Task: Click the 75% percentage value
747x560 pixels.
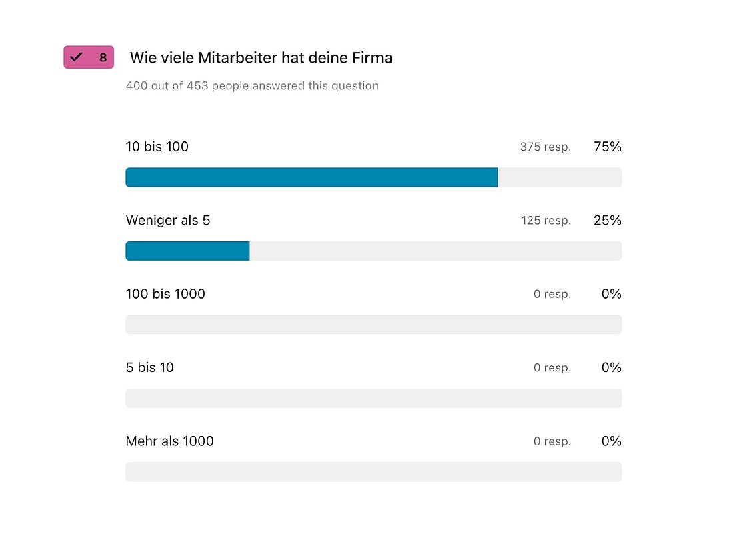Action: (608, 147)
